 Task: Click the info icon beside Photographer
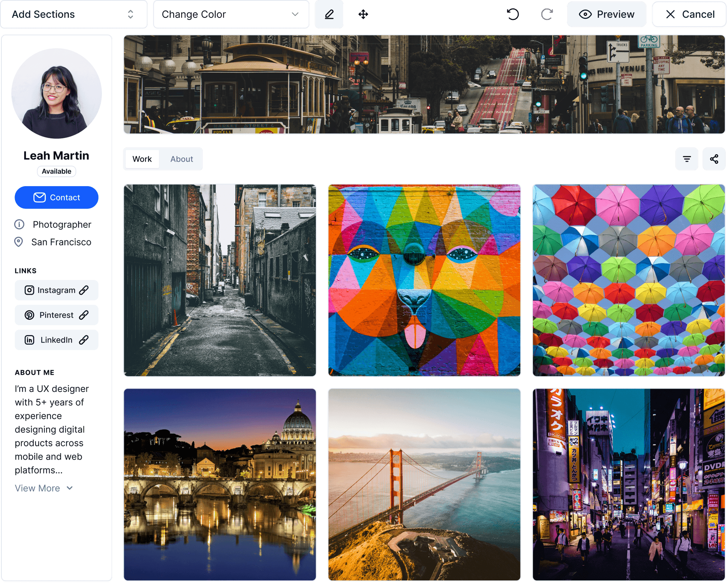point(19,225)
